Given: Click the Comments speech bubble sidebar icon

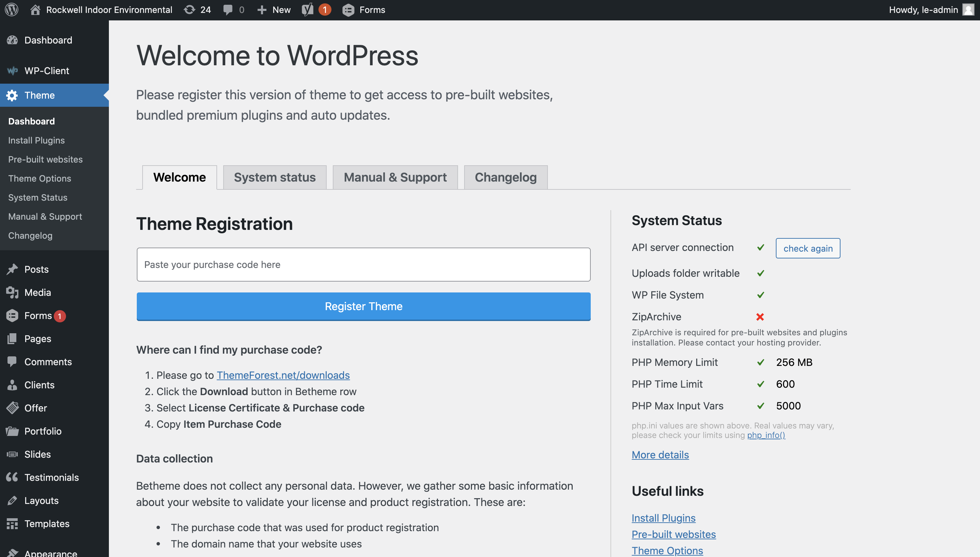Looking at the screenshot, I should (12, 362).
